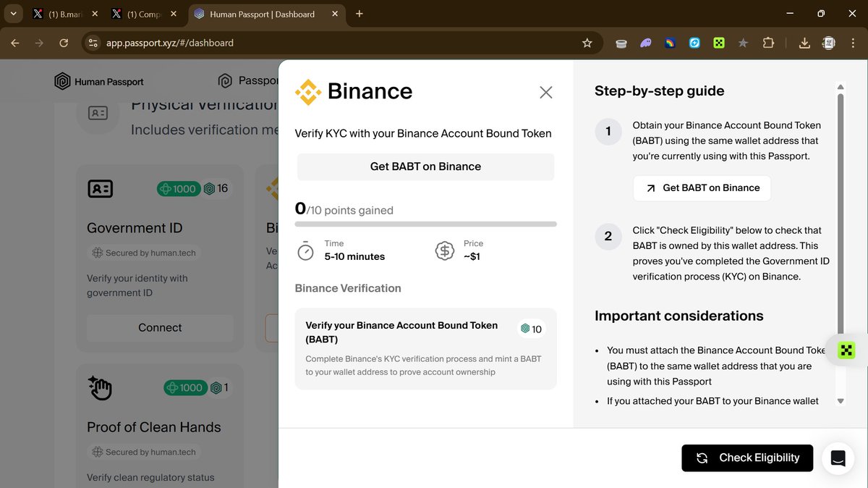Click the 10 points badge on BABT card
868x488 pixels.
click(532, 329)
